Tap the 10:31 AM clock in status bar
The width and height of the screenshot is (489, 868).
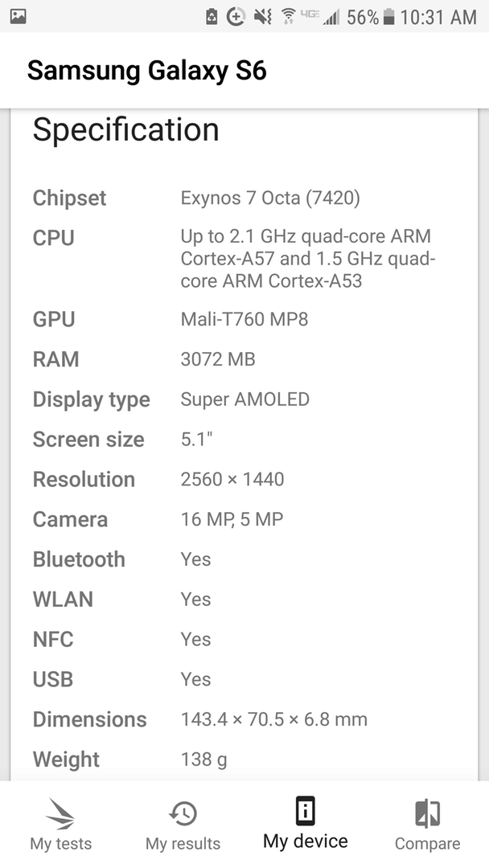point(438,17)
